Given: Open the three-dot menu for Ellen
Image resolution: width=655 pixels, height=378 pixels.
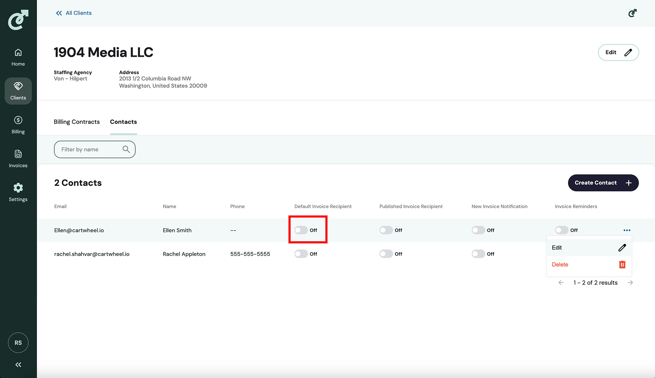Looking at the screenshot, I should click(x=627, y=230).
